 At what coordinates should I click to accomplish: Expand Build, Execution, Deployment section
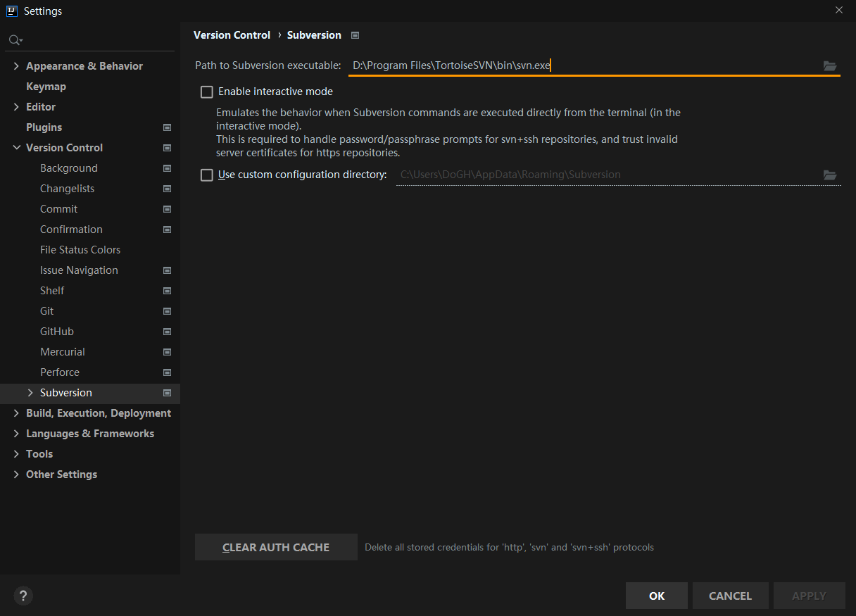16,413
